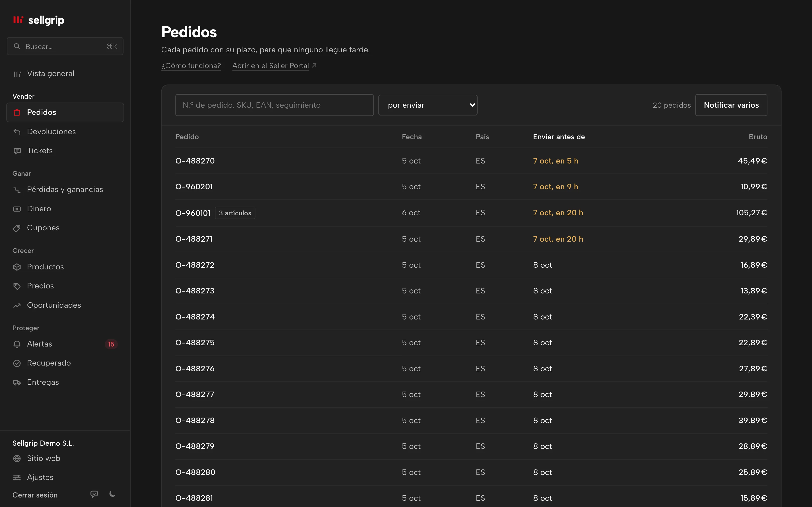
Task: Sort by 'Enviar antes de' column header
Action: tap(559, 137)
